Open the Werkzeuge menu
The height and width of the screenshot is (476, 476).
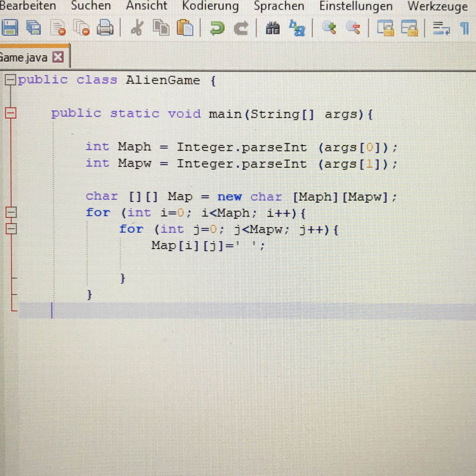438,6
